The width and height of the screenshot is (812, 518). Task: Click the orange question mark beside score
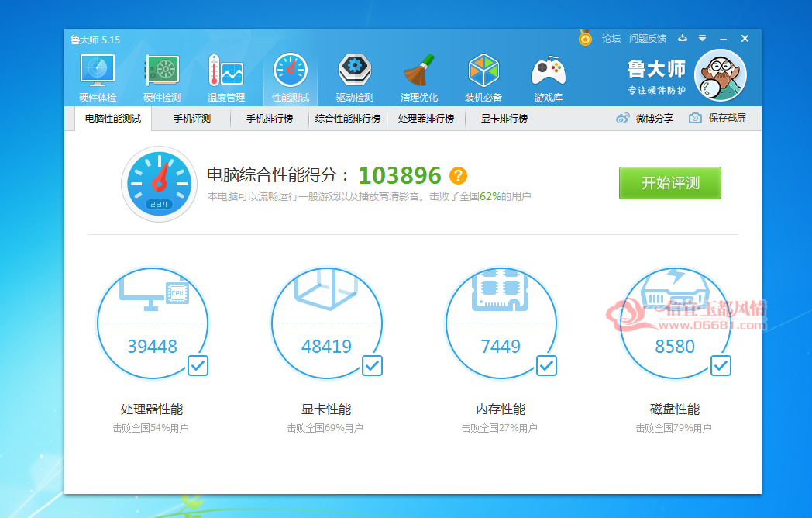tap(458, 176)
